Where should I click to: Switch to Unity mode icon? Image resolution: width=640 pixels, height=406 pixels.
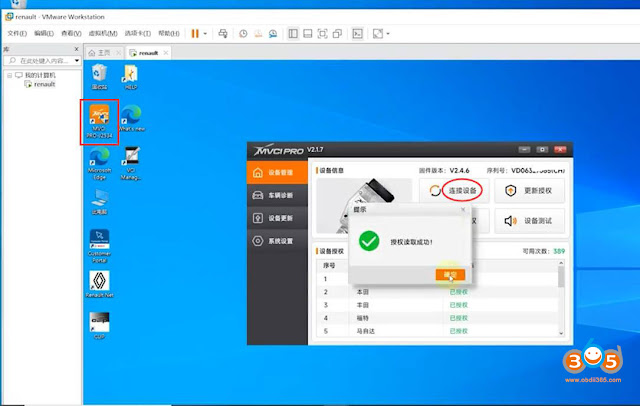pos(337,33)
